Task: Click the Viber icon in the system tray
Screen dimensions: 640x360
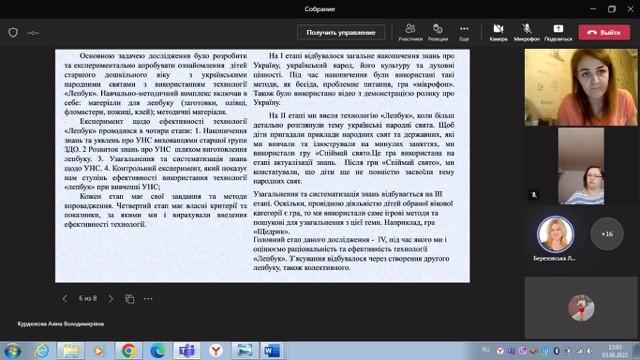Action: coord(523,351)
